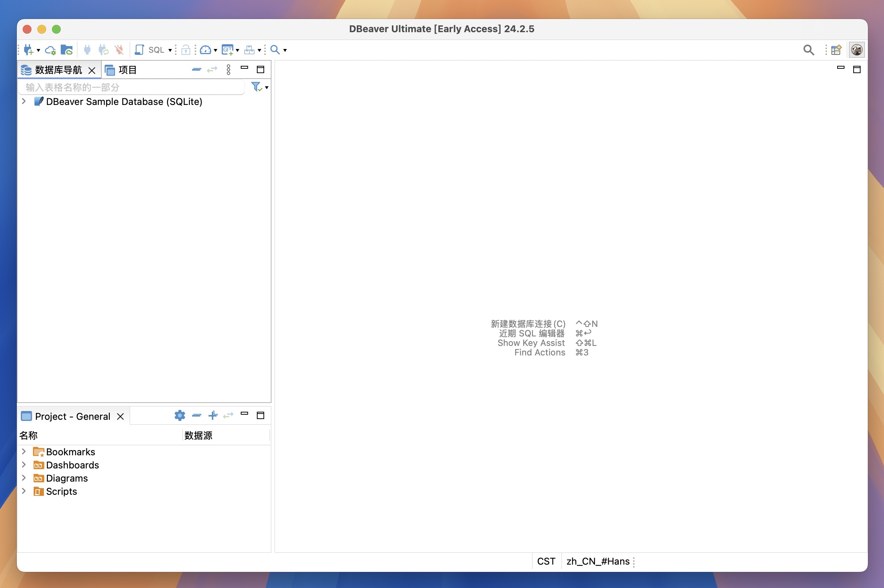Collapse all in Project panel
The height and width of the screenshot is (588, 884).
(x=196, y=415)
